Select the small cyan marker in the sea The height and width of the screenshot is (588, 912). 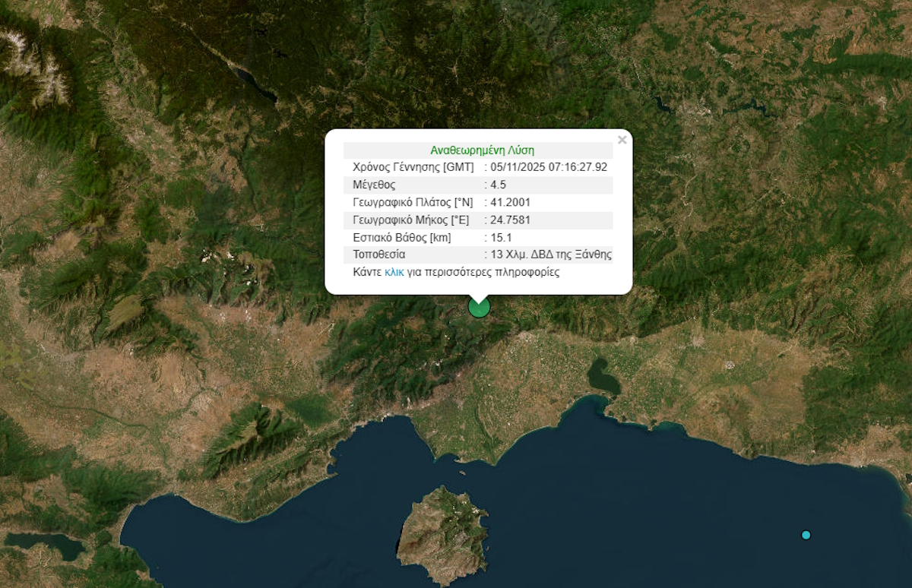(806, 535)
